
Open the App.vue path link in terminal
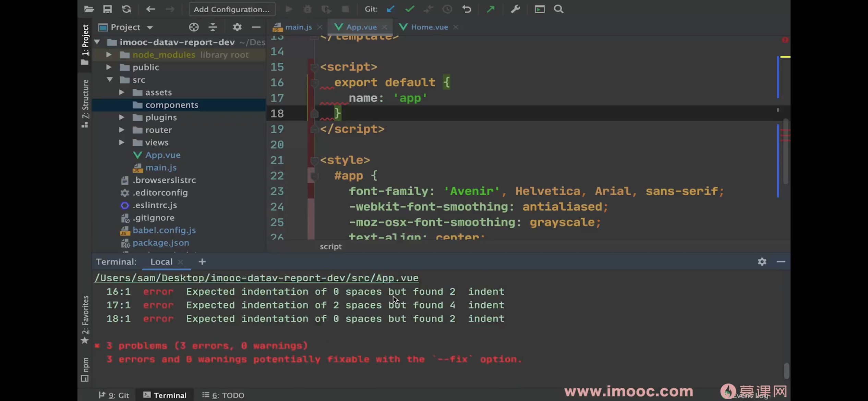[256, 278]
